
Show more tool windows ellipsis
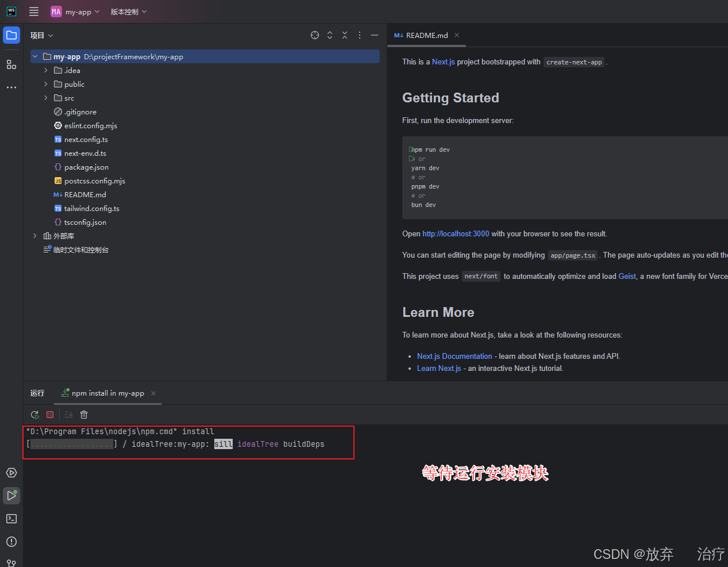[x=11, y=87]
